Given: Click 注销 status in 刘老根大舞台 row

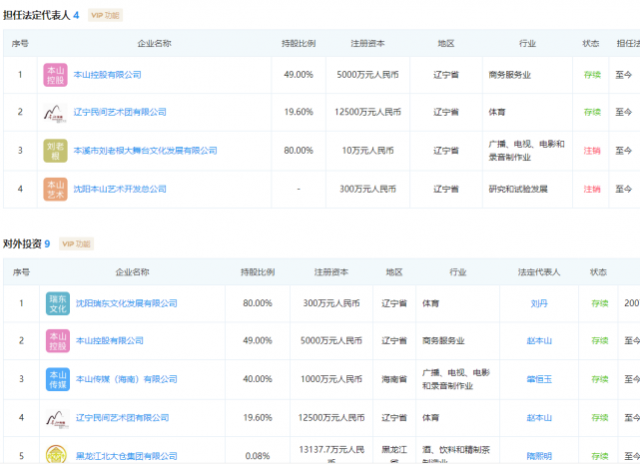Looking at the screenshot, I should click(x=592, y=151).
